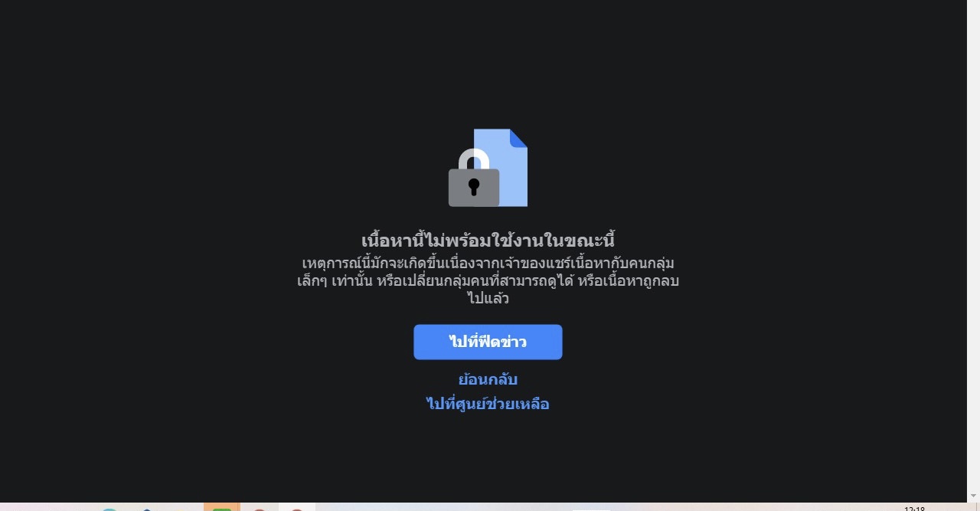Open the teal round taskbar icon
980x511 pixels.
[109, 509]
